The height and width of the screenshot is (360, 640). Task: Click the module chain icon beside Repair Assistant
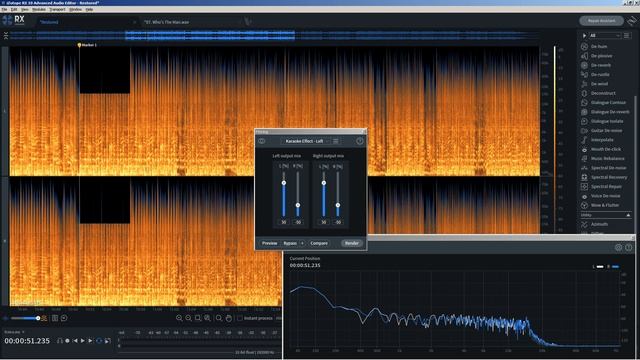[x=632, y=20]
